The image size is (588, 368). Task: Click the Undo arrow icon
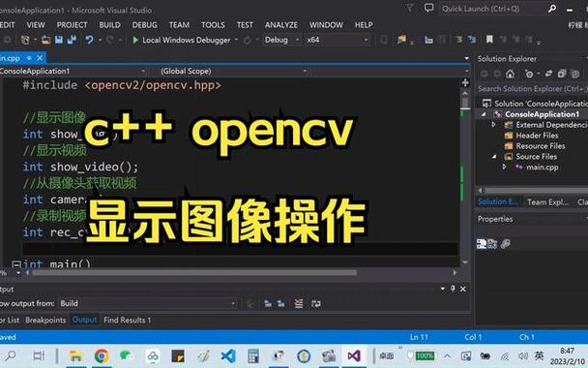pyautogui.click(x=89, y=40)
